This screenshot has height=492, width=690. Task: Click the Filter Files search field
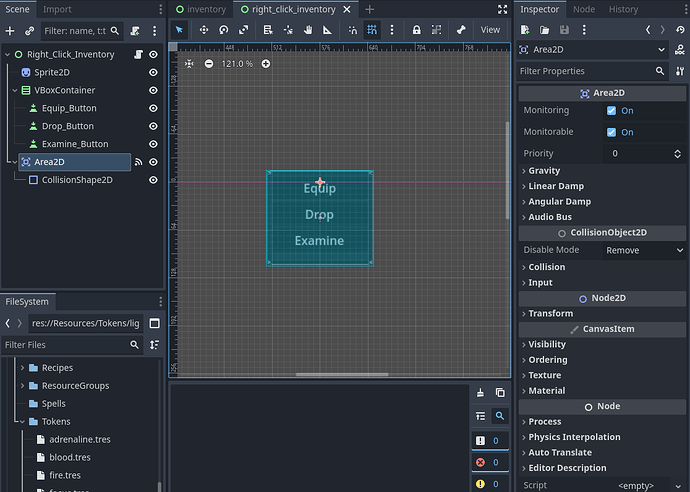pos(72,345)
